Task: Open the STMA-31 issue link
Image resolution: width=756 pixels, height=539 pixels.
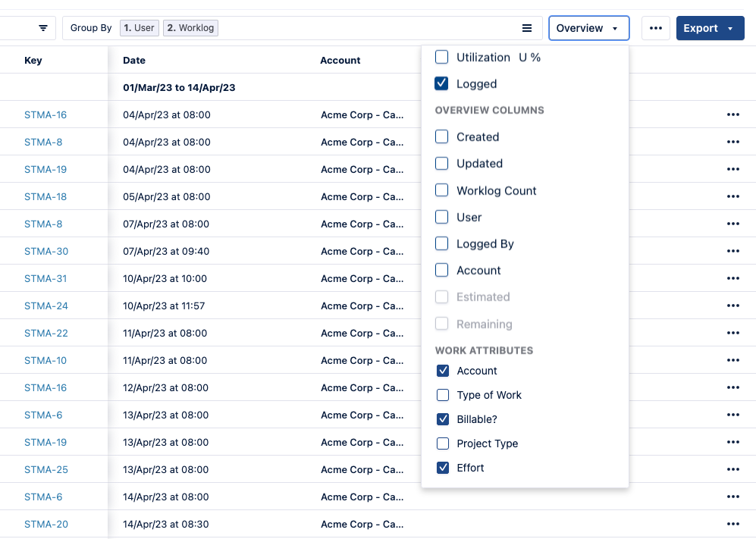Action: 45,279
